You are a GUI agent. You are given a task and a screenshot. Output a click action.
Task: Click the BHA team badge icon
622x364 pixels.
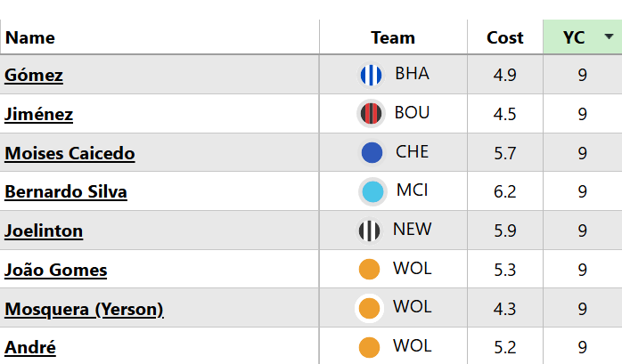click(x=371, y=76)
